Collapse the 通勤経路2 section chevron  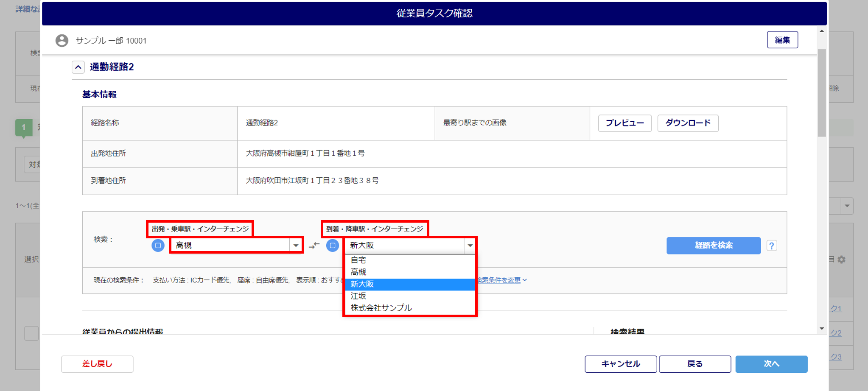tap(78, 67)
